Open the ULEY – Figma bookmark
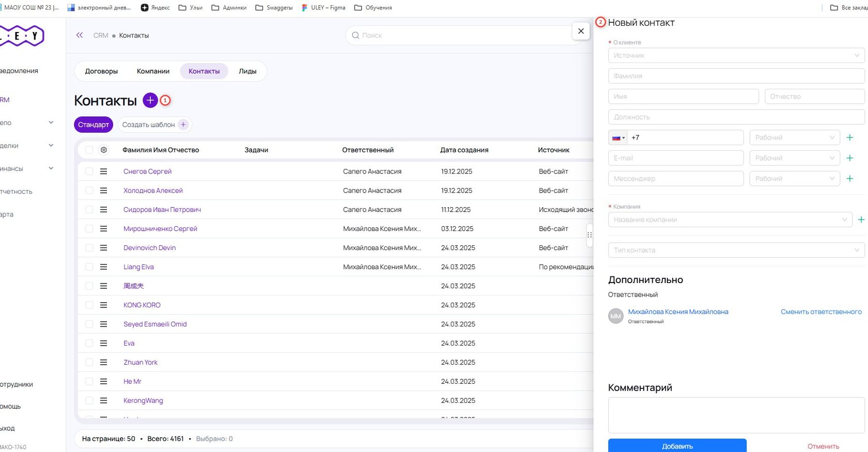Viewport: 868px width, 452px height. [x=323, y=8]
